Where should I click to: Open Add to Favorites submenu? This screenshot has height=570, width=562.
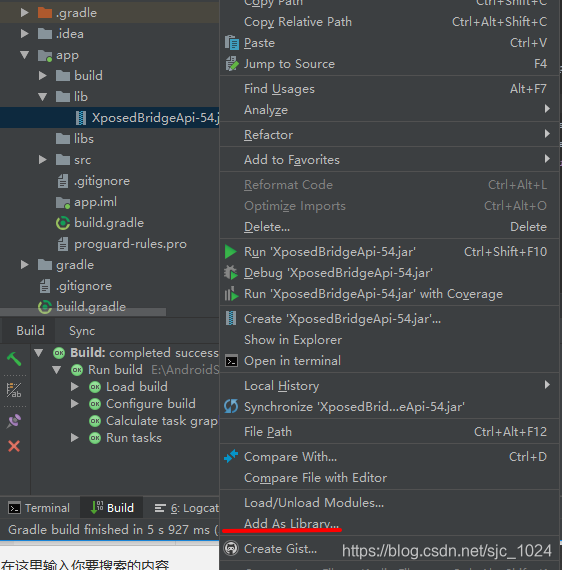[x=389, y=160]
